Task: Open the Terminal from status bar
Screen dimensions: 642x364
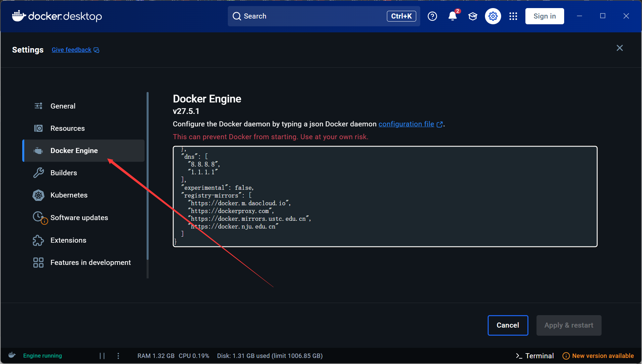Action: pos(535,356)
